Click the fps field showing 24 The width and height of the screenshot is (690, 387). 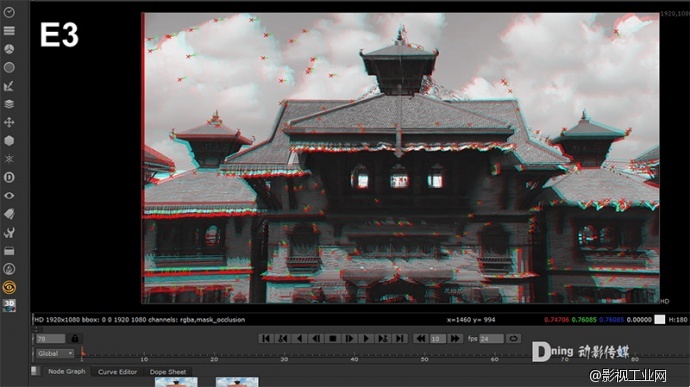[x=492, y=339]
